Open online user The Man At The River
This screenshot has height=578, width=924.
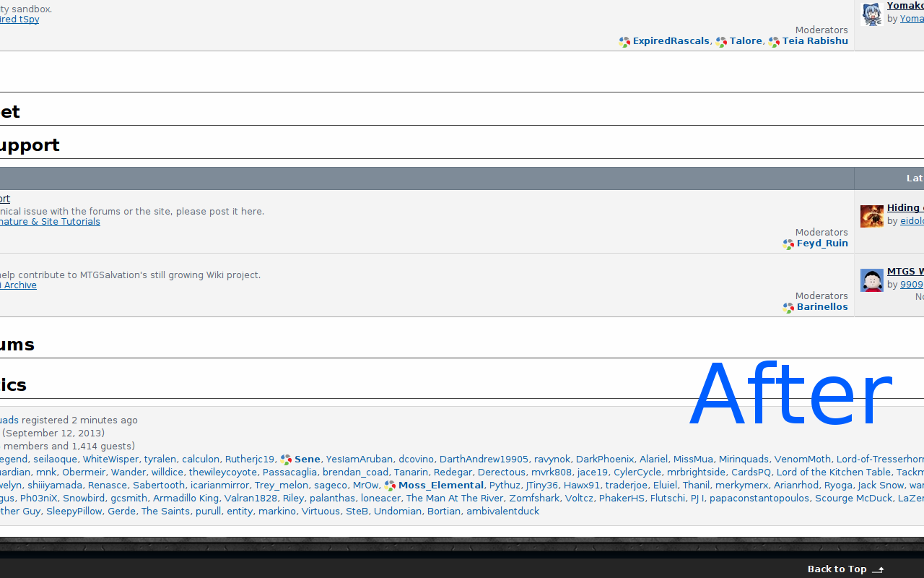tap(455, 499)
